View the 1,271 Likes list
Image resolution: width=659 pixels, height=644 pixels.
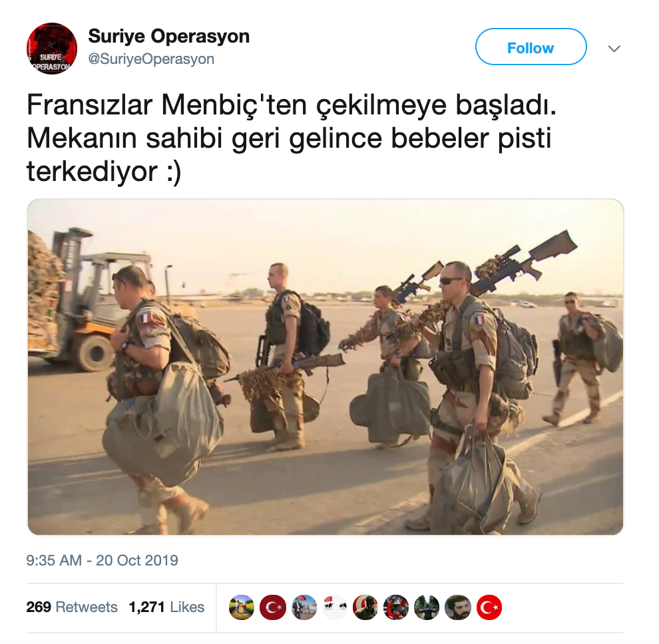coord(166,607)
